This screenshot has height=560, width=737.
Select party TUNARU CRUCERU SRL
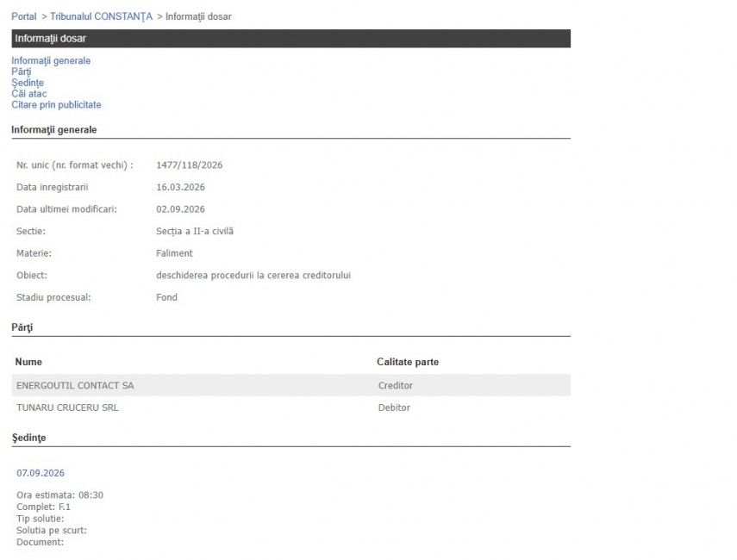(67, 408)
